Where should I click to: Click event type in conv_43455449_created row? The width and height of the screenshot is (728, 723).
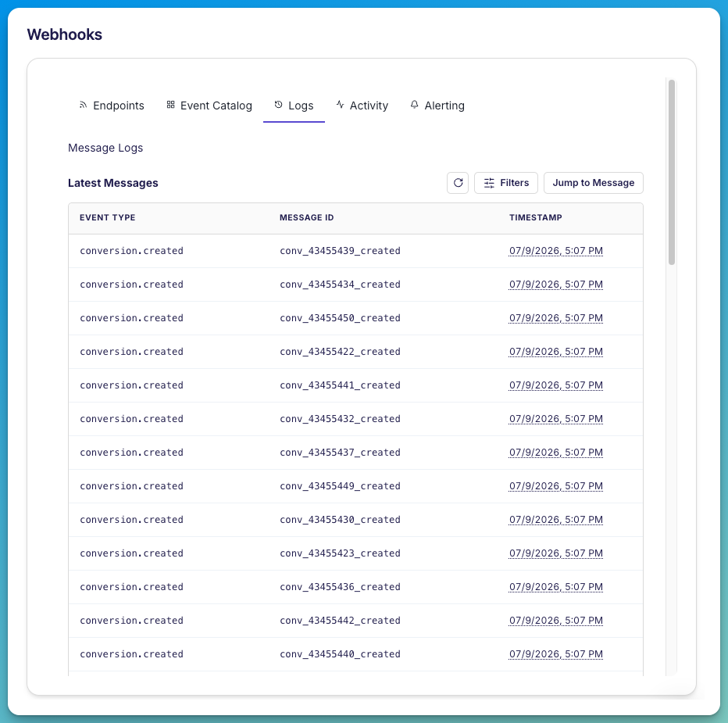point(131,486)
